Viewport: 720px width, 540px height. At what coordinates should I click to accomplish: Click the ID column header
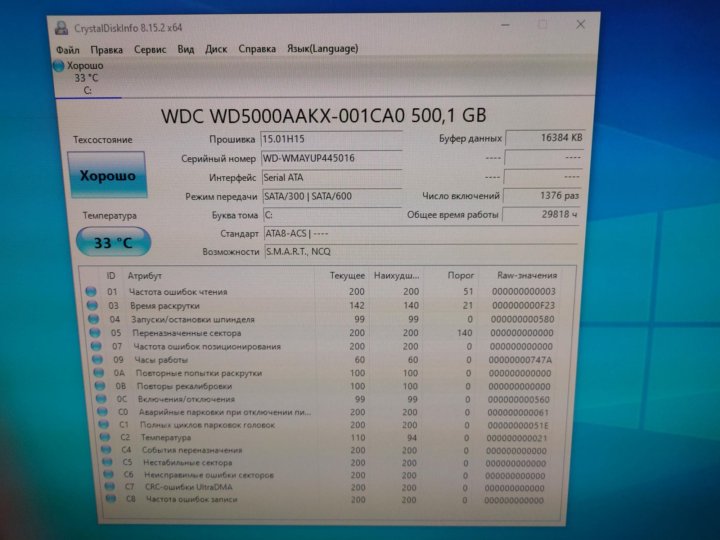tap(111, 276)
